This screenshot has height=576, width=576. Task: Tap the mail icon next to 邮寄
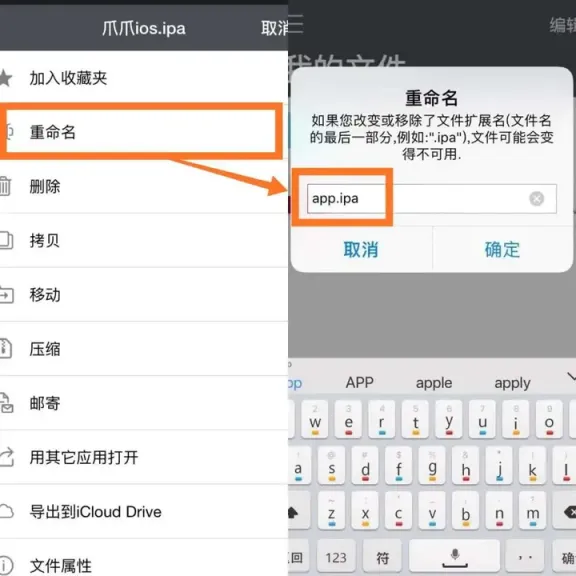6,403
